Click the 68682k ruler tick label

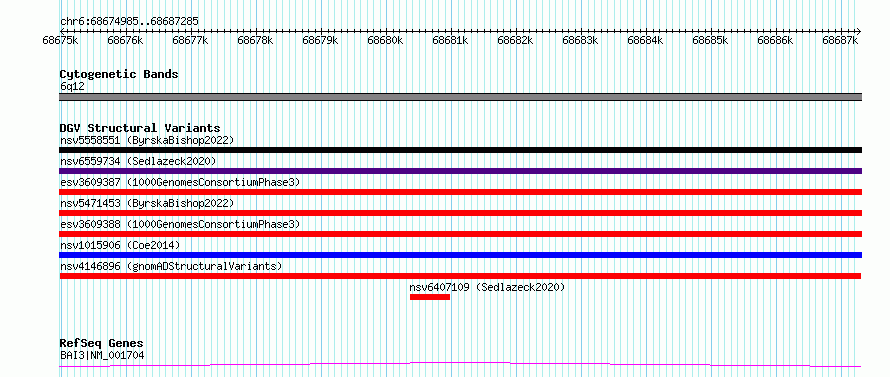coord(515,40)
